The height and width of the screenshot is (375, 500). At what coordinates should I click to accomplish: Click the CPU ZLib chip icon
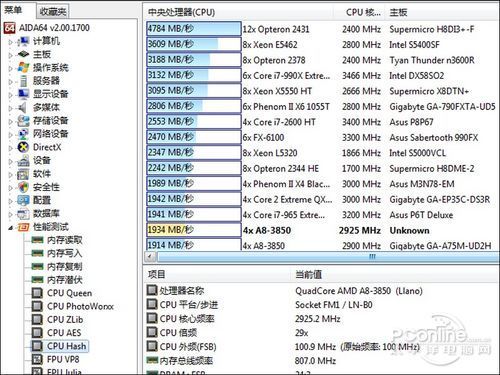(37, 320)
